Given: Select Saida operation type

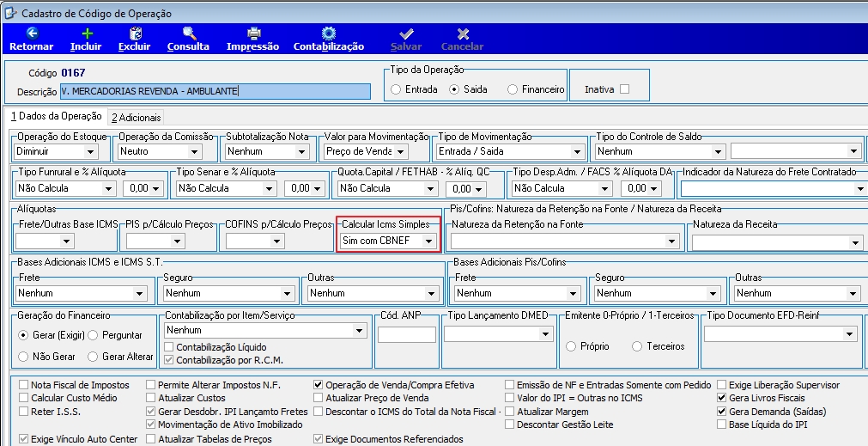Looking at the screenshot, I should click(x=454, y=89).
